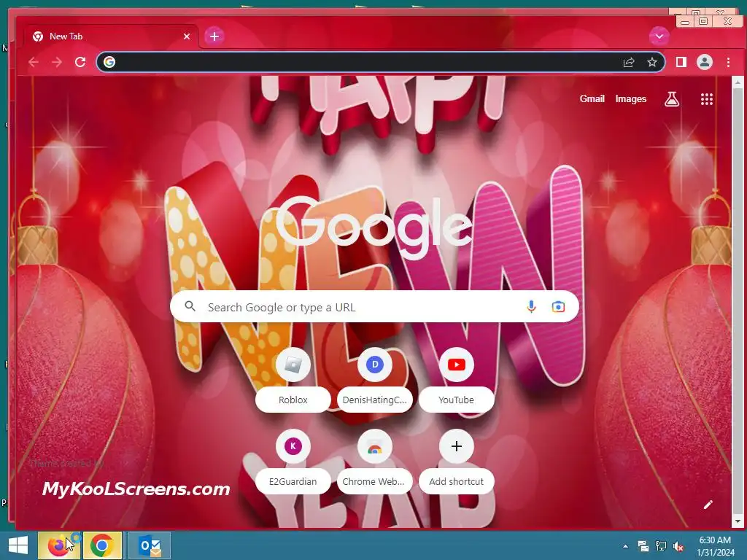Viewport: 747px width, 560px height.
Task: Customize this page with pencil icon
Action: 708,505
